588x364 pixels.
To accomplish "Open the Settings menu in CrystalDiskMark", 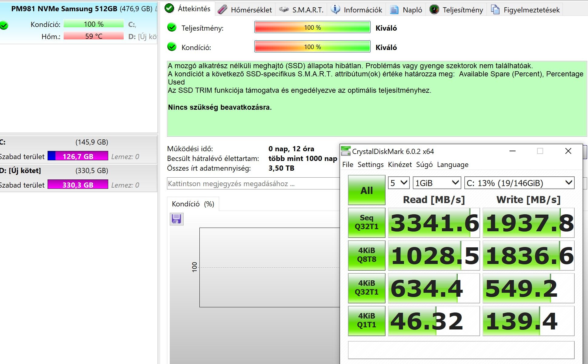I will click(370, 165).
